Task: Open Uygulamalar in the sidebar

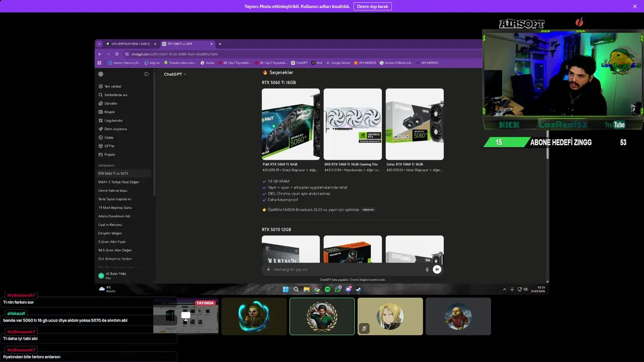Action: click(124, 121)
